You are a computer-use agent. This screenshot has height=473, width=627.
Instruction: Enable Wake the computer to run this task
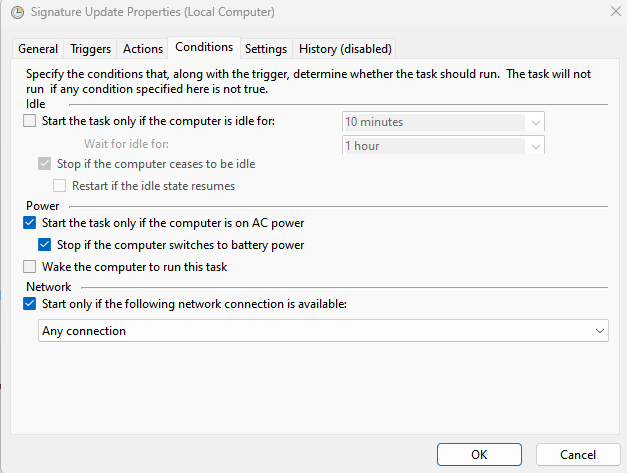point(30,267)
